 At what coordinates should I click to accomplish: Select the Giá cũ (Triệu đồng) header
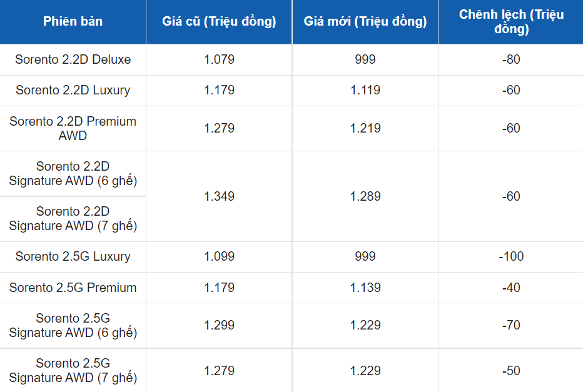click(x=219, y=21)
